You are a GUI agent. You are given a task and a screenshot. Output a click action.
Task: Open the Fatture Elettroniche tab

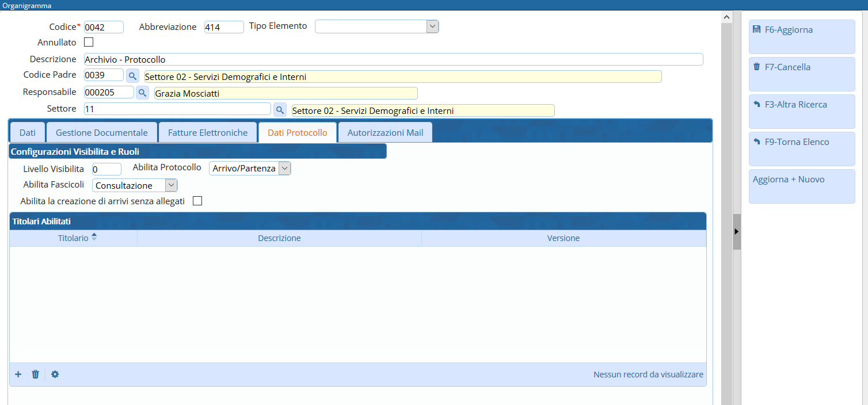coord(208,132)
